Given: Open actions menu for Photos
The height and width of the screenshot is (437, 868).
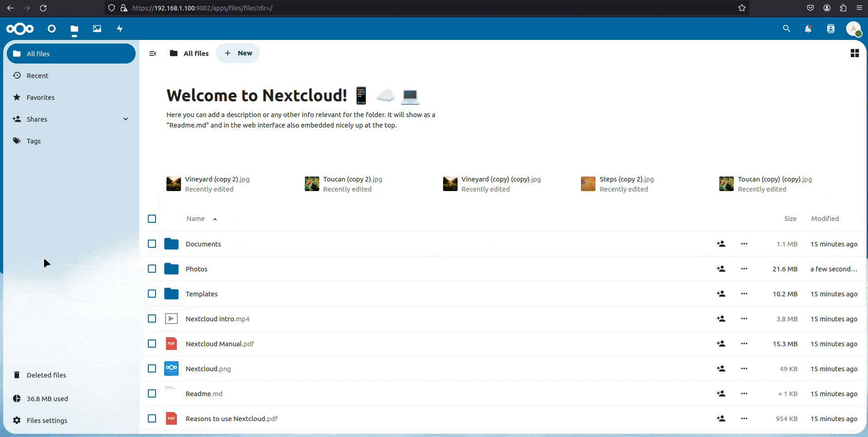Looking at the screenshot, I should point(744,269).
